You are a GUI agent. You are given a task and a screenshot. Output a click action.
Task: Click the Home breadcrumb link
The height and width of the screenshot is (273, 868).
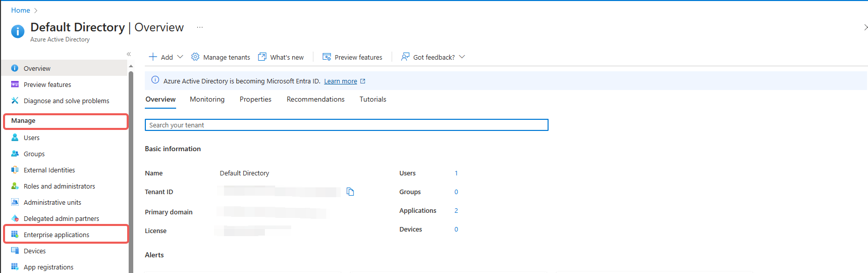[x=21, y=10]
